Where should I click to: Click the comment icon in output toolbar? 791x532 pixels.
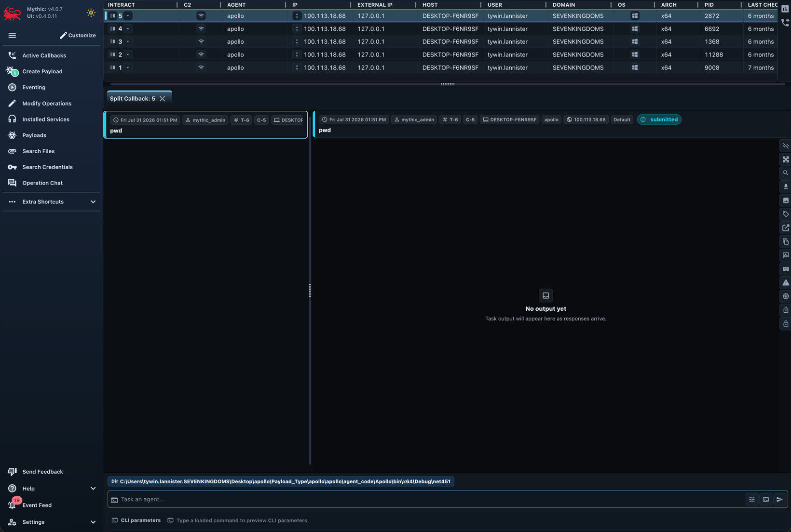[x=786, y=255]
